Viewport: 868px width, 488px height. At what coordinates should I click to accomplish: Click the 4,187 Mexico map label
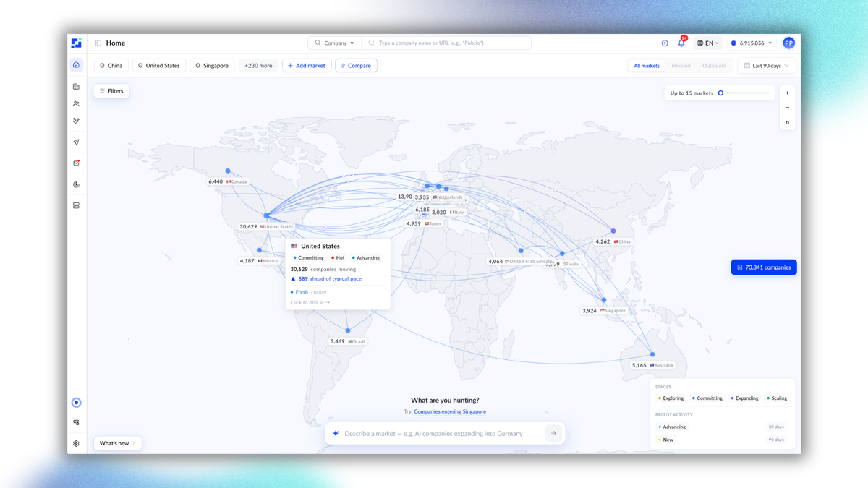[x=259, y=261]
